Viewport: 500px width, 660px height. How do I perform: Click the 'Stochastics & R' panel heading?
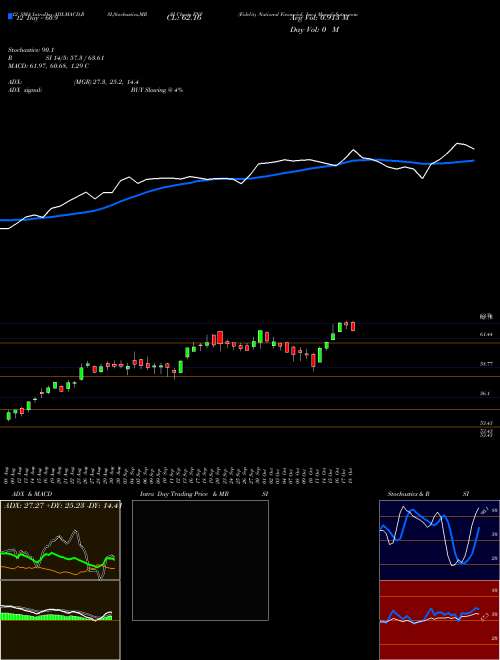(408, 494)
